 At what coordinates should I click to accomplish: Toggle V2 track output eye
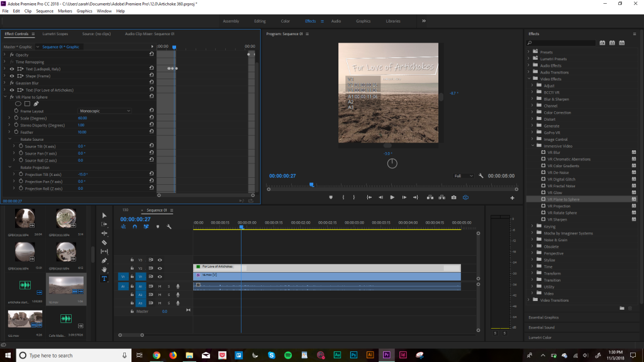160,268
